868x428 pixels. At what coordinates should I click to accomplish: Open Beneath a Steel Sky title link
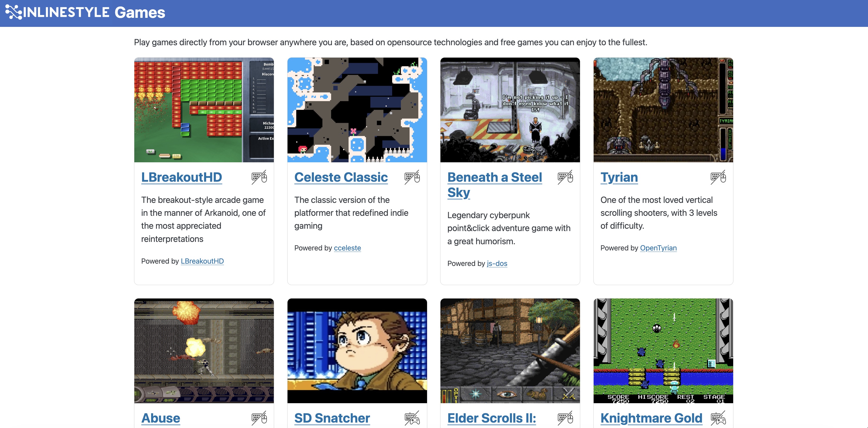tap(494, 185)
